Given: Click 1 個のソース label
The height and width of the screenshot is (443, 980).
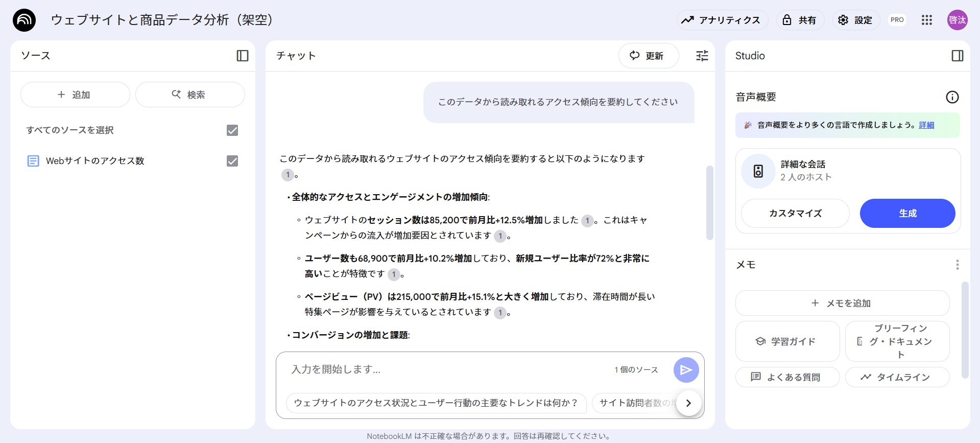Looking at the screenshot, I should [x=636, y=370].
